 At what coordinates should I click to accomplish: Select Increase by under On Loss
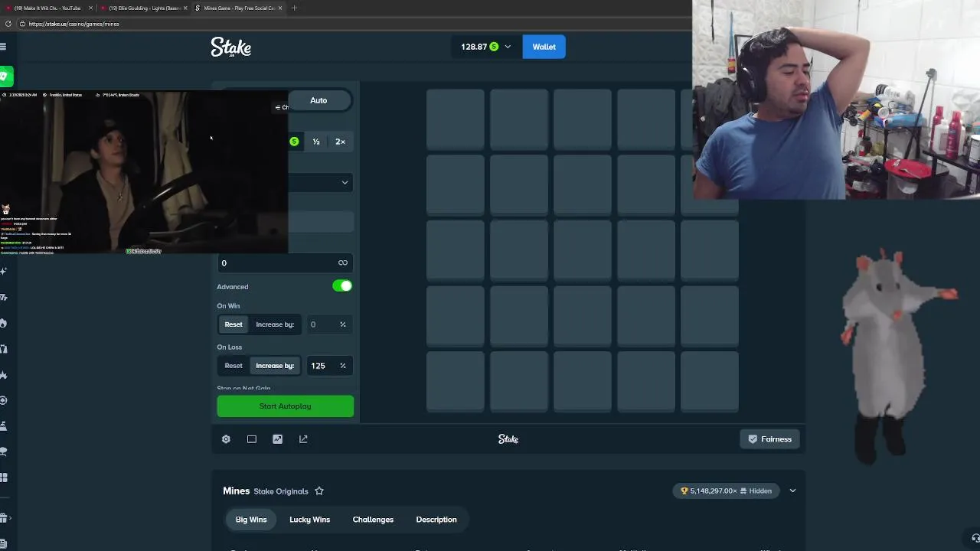tap(275, 366)
